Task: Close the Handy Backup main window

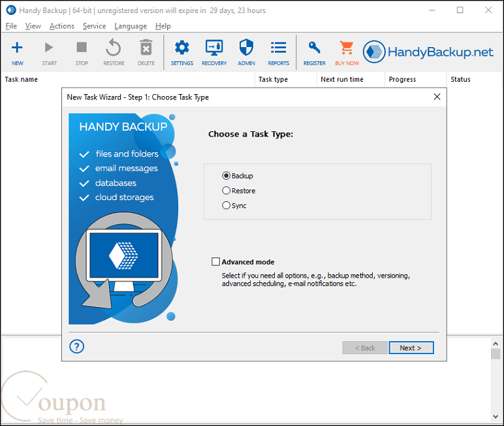Action: [488, 10]
